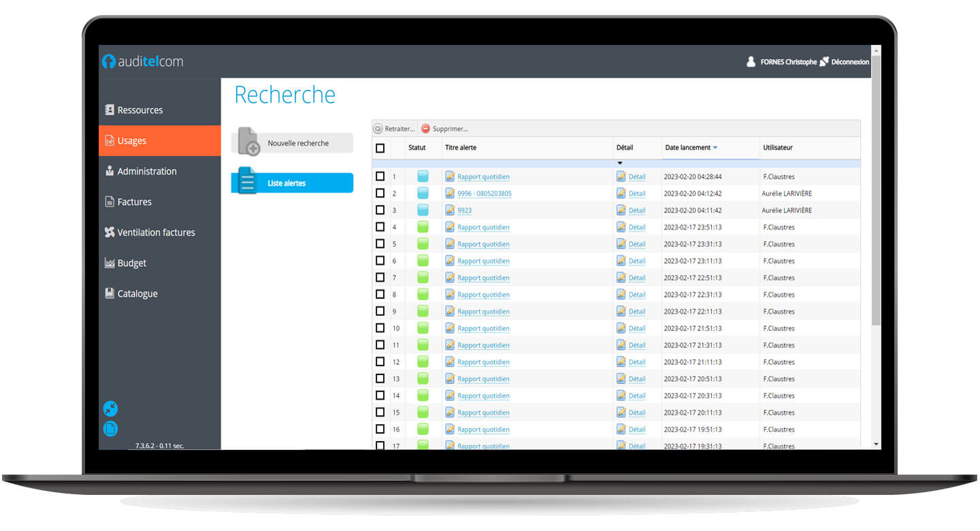980x531 pixels.
Task: Check the select-all checkbox in table header
Action: point(380,148)
